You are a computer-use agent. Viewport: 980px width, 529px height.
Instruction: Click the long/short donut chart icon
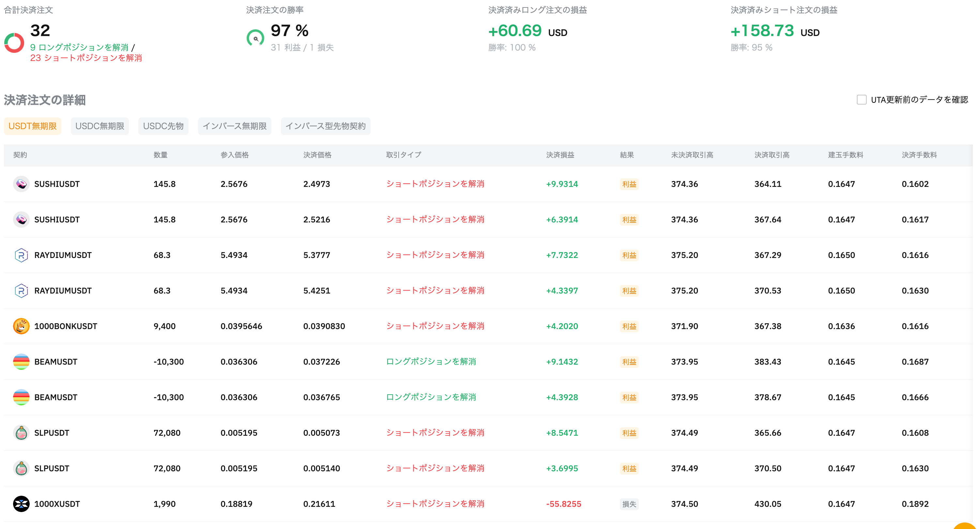pyautogui.click(x=14, y=43)
